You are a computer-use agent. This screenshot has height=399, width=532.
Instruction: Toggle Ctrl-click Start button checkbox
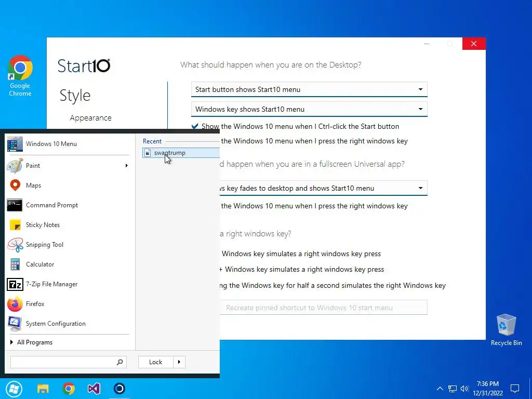coord(195,127)
